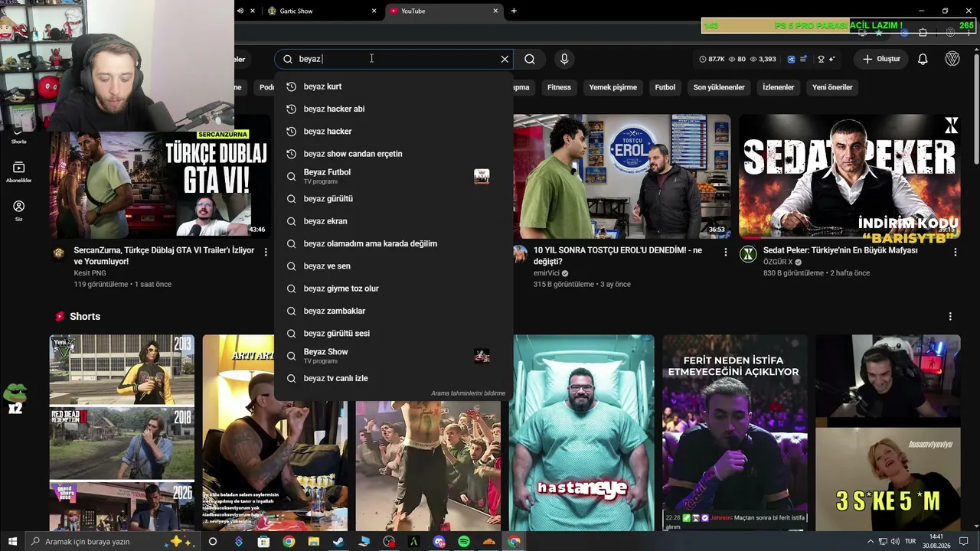Screen dimensions: 980x551
Task: Open more options for Tostçu Erol video
Action: [x=726, y=252]
